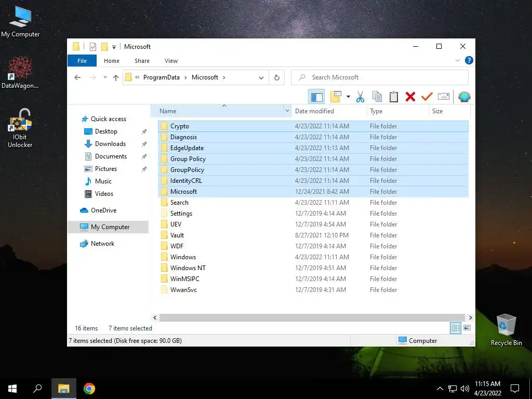
Task: Open taskbar search magnifier
Action: [37, 389]
